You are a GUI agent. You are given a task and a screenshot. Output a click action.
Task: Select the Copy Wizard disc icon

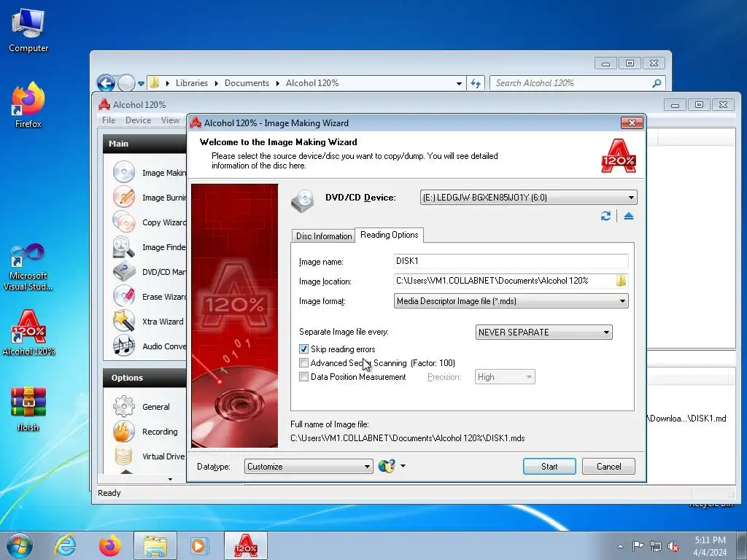coord(124,222)
